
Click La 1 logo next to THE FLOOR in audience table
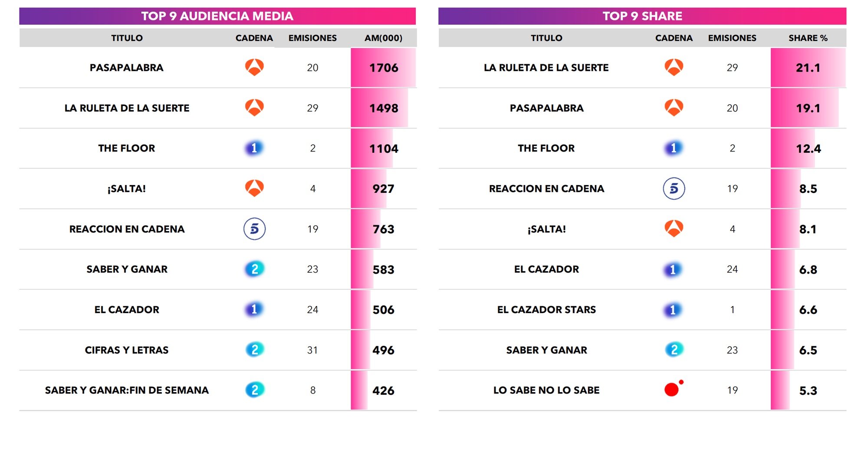[254, 148]
